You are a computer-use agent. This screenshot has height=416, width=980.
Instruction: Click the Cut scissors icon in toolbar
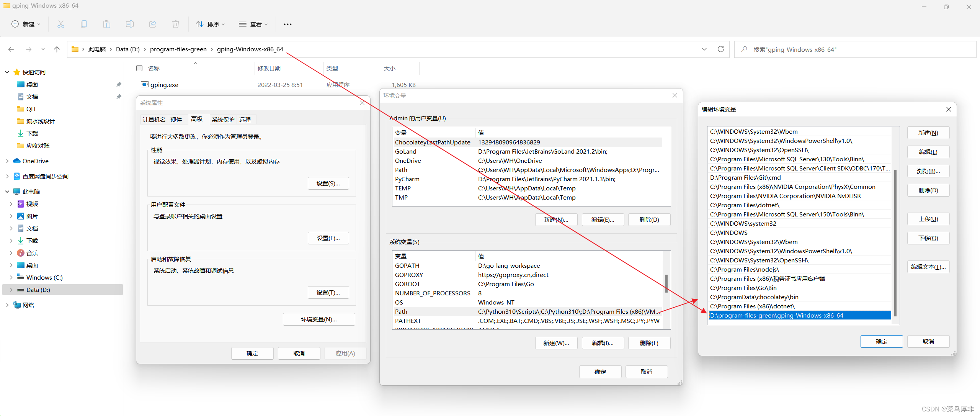click(60, 24)
